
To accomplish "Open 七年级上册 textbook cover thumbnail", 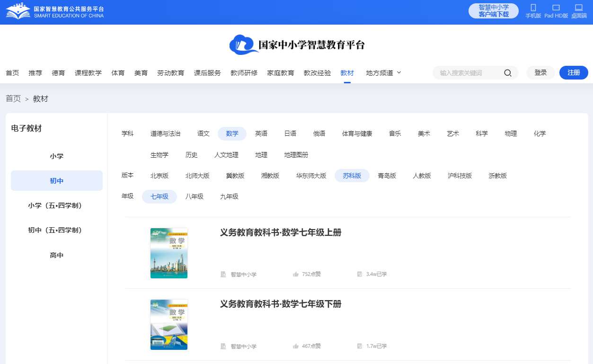I will pyautogui.click(x=169, y=253).
